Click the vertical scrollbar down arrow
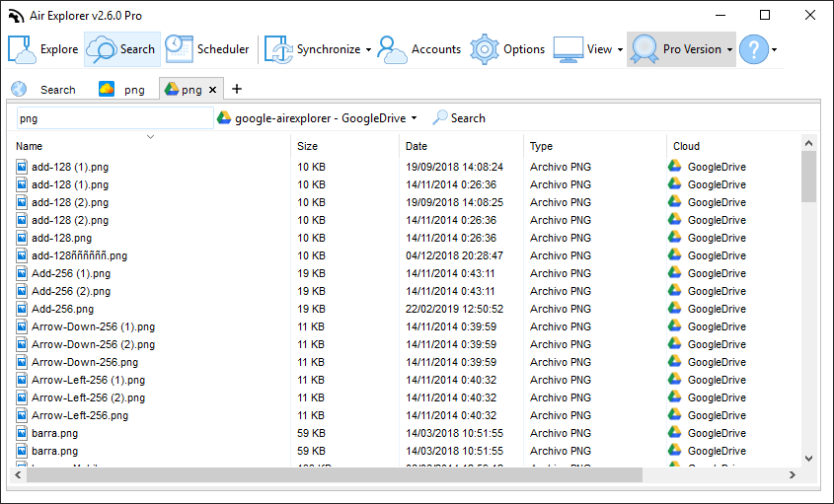 coord(808,459)
